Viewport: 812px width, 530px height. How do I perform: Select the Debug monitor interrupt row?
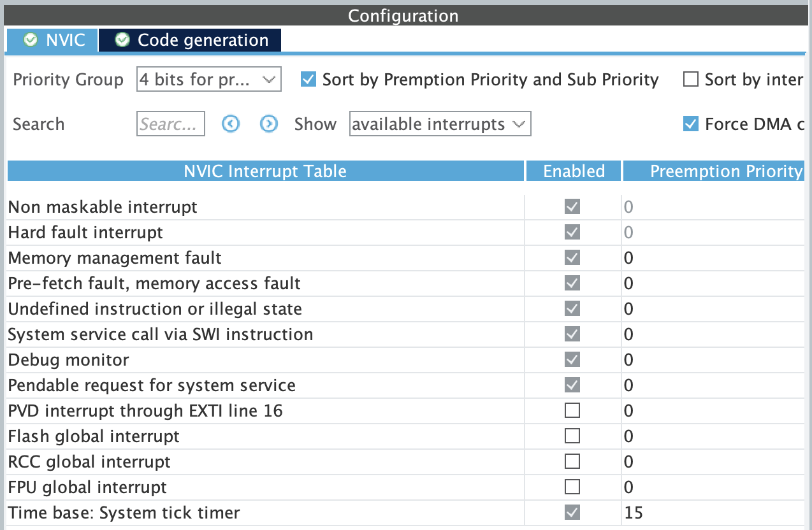click(69, 360)
